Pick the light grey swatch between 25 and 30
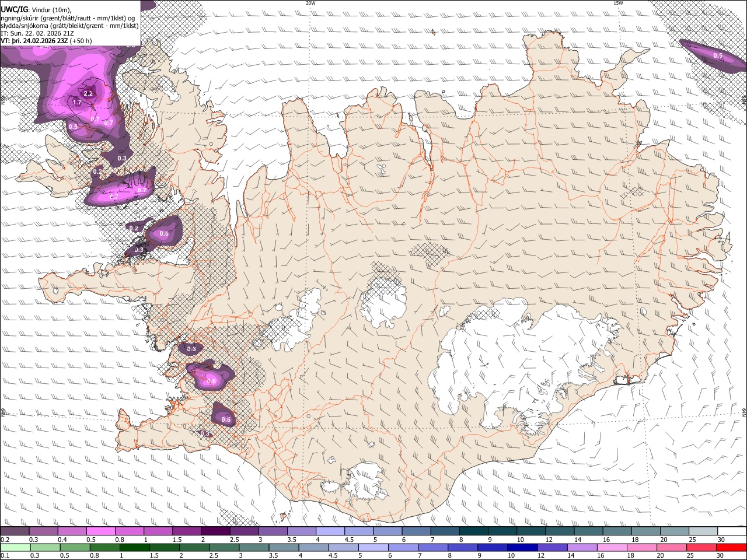The height and width of the screenshot is (560, 747). tap(703, 531)
